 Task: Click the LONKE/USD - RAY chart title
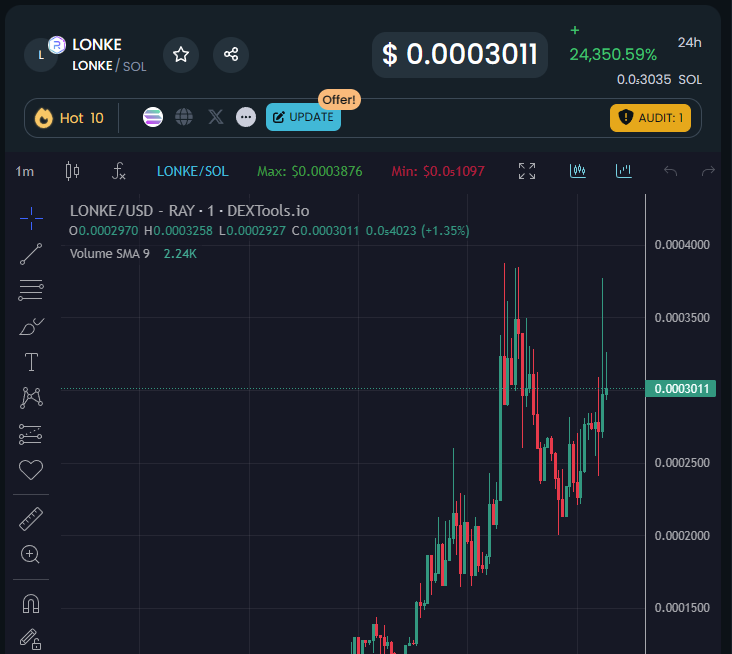(190, 211)
